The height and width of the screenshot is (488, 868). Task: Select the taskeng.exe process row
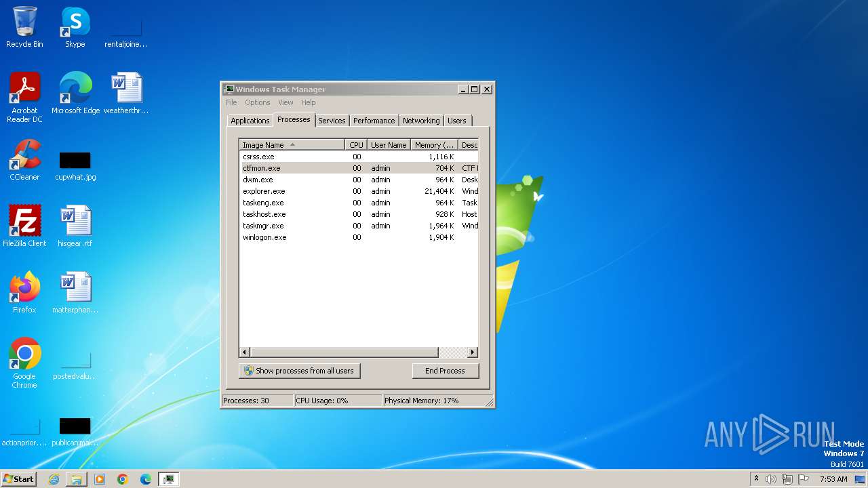359,203
